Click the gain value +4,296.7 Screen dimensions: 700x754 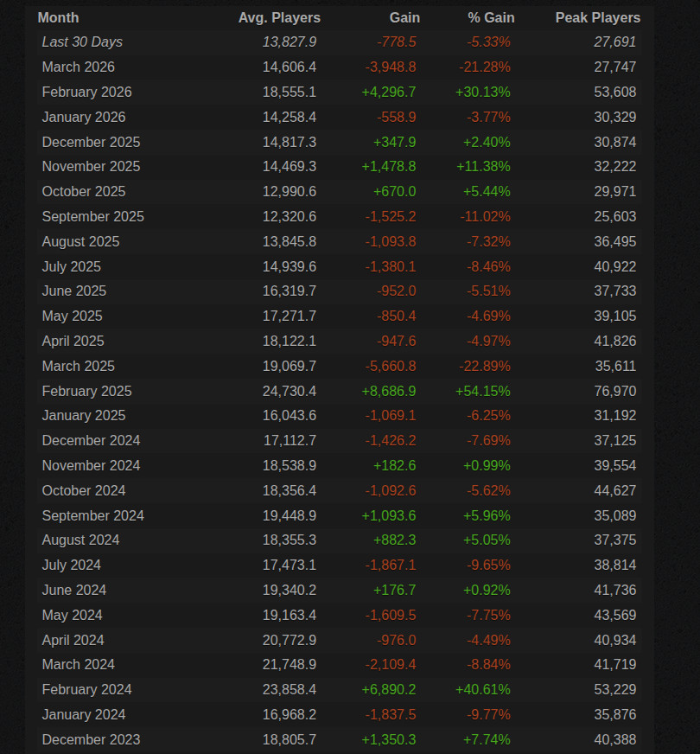pyautogui.click(x=389, y=93)
